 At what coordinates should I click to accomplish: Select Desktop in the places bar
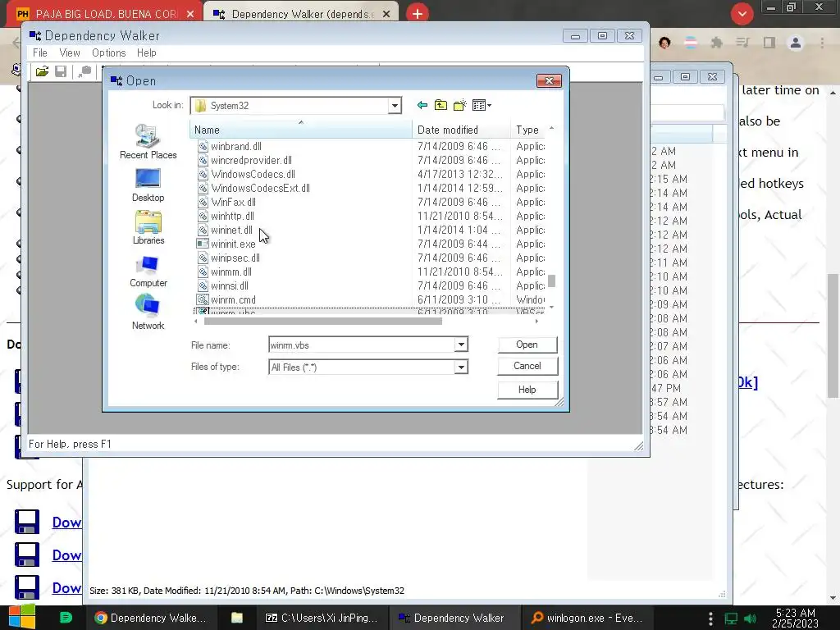point(148,185)
